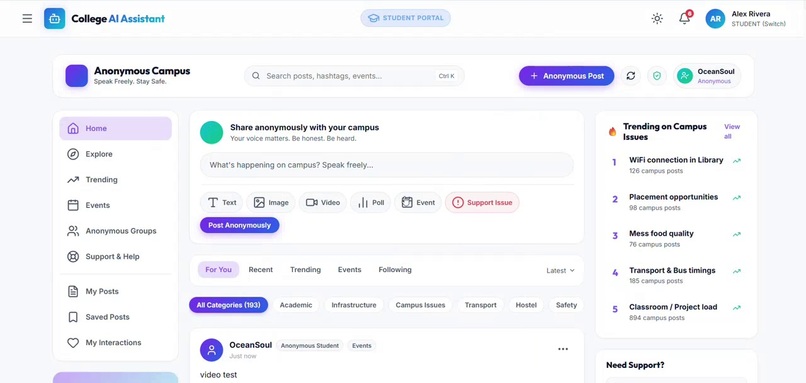Select the Video post type
The image size is (806, 383).
pos(323,203)
